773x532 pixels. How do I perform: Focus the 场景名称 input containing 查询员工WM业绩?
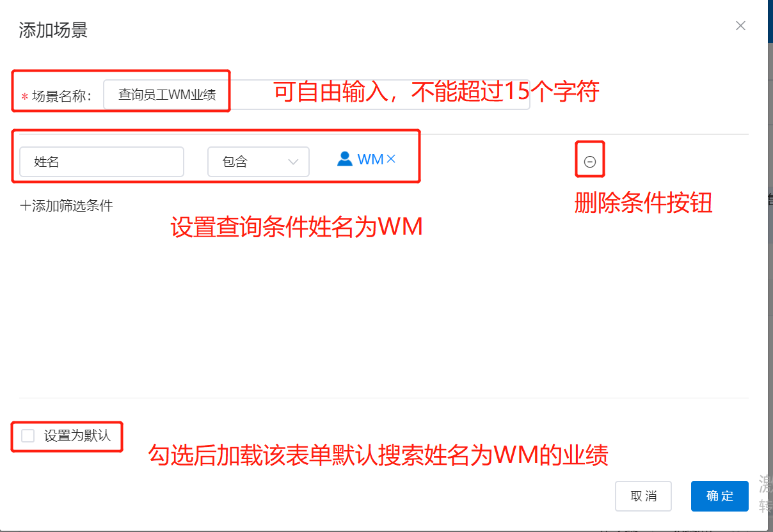coord(316,95)
